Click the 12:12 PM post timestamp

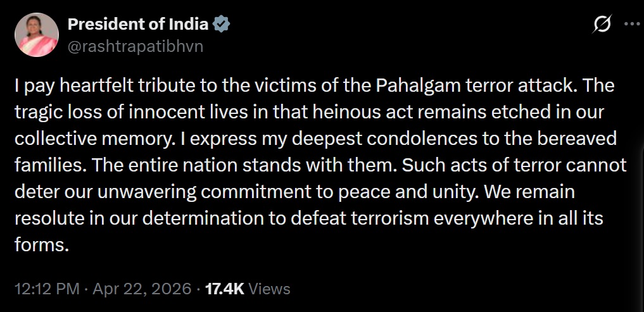click(47, 289)
